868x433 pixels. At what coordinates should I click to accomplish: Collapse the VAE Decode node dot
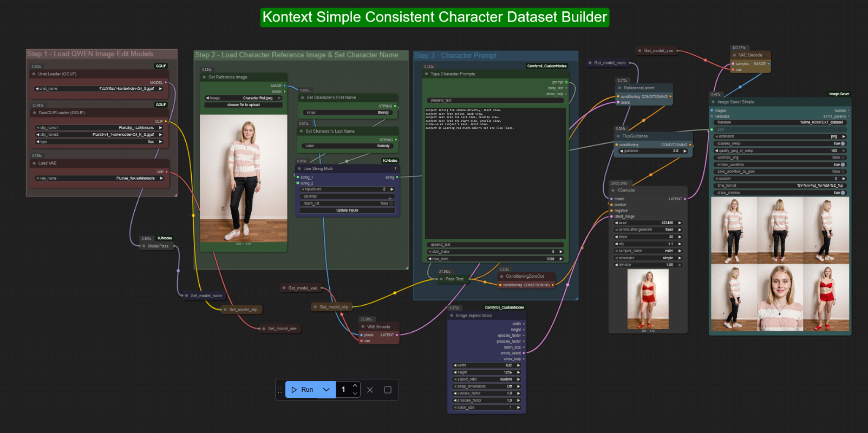pyautogui.click(x=734, y=55)
